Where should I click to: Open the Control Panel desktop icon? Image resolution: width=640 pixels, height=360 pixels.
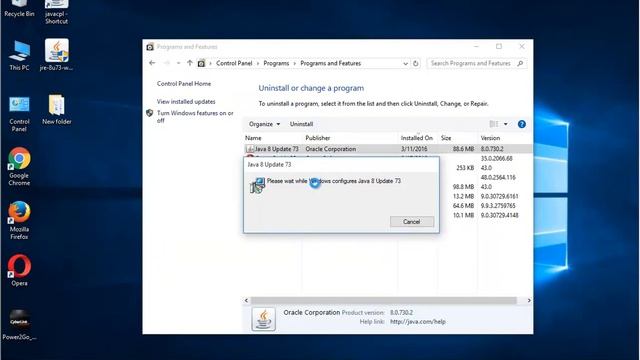pyautogui.click(x=19, y=114)
